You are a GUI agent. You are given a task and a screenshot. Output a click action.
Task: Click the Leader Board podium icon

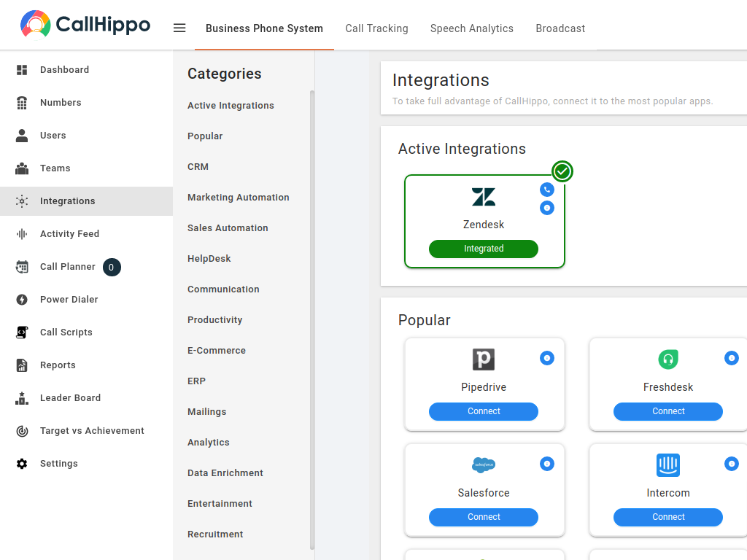22,398
